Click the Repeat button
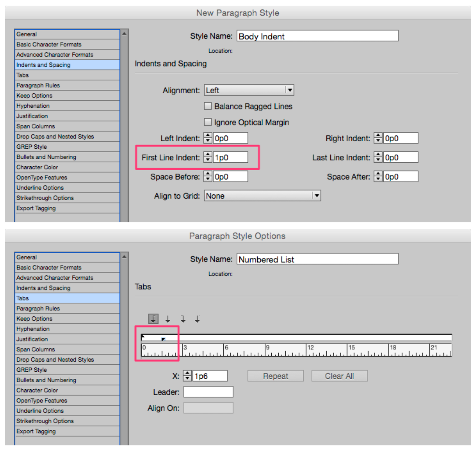Screen dimensions: 476x451 click(275, 376)
